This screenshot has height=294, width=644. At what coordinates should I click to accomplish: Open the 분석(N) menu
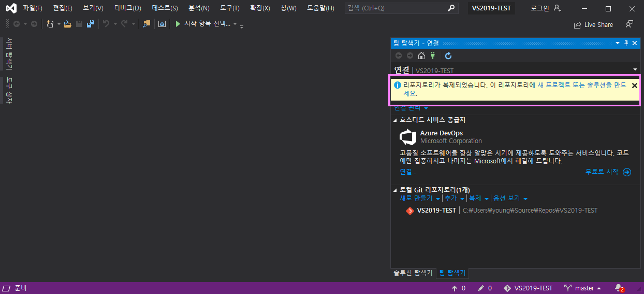pos(199,8)
